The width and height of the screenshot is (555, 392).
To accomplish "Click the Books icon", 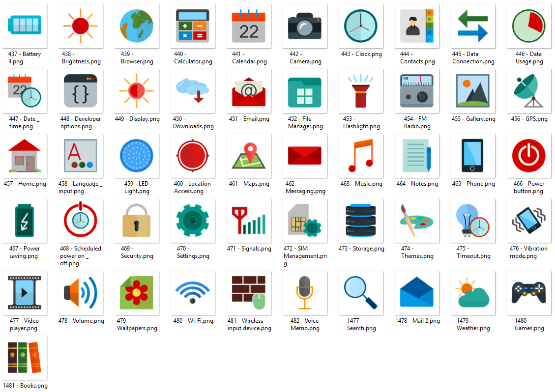I will 25,358.
